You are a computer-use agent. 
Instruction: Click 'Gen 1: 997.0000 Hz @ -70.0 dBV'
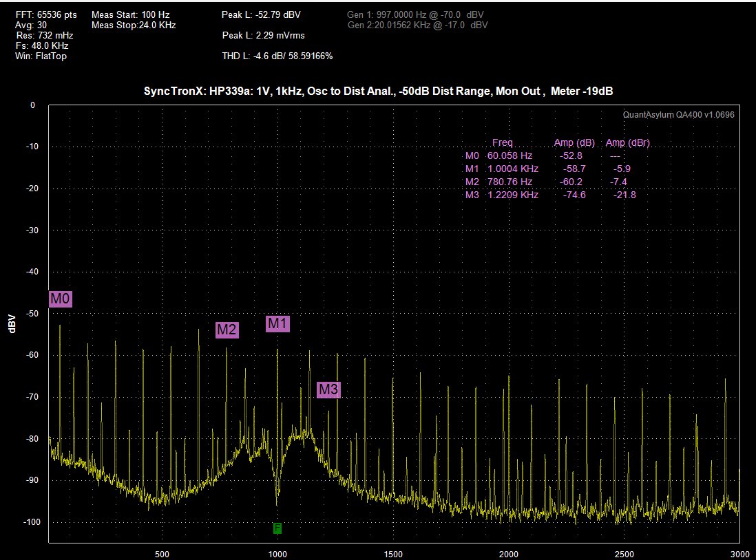[415, 15]
